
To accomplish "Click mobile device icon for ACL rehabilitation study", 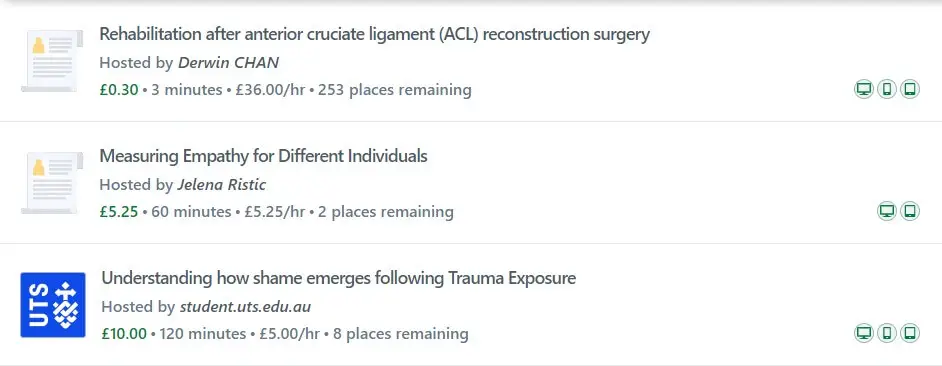I will coord(887,90).
